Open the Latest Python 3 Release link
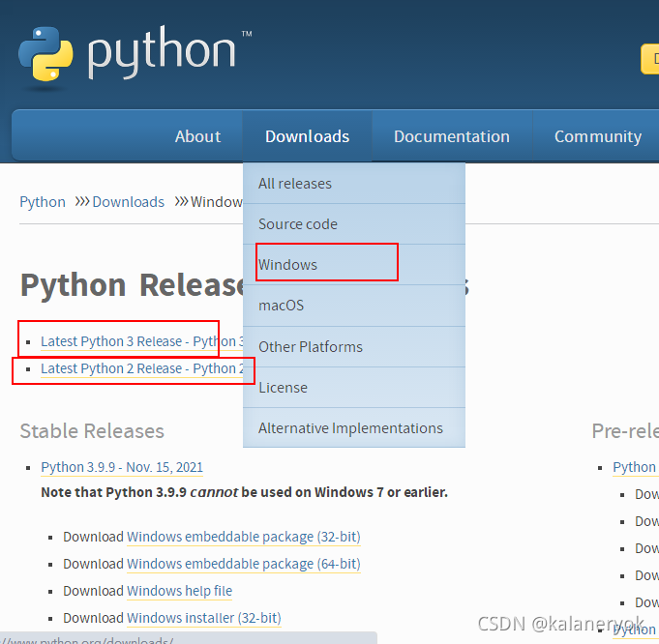This screenshot has height=644, width=659. 141,341
